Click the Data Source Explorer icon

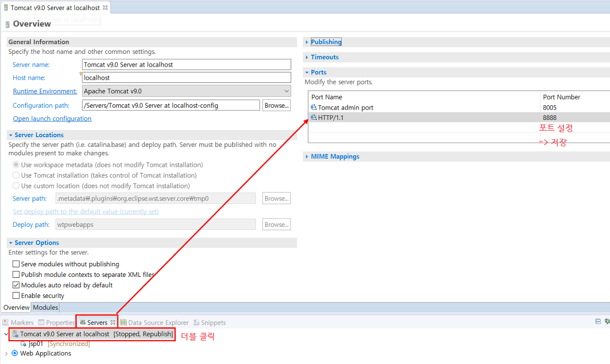tap(123, 323)
